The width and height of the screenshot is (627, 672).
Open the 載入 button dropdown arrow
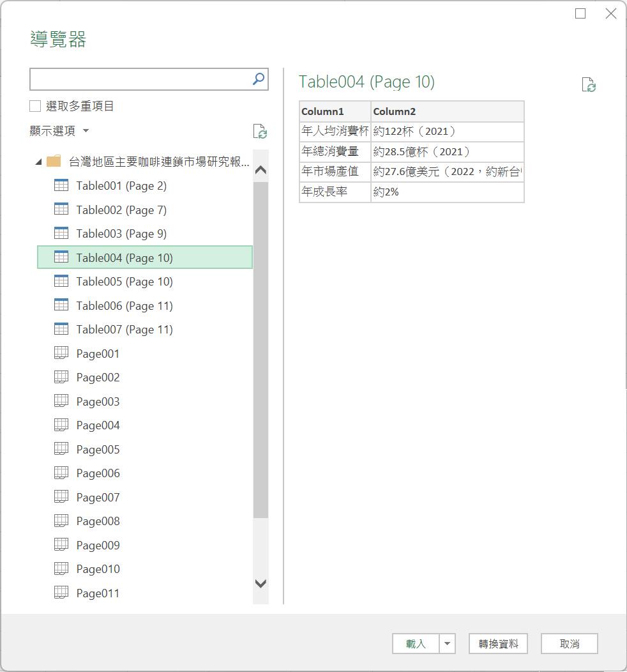[x=447, y=644]
